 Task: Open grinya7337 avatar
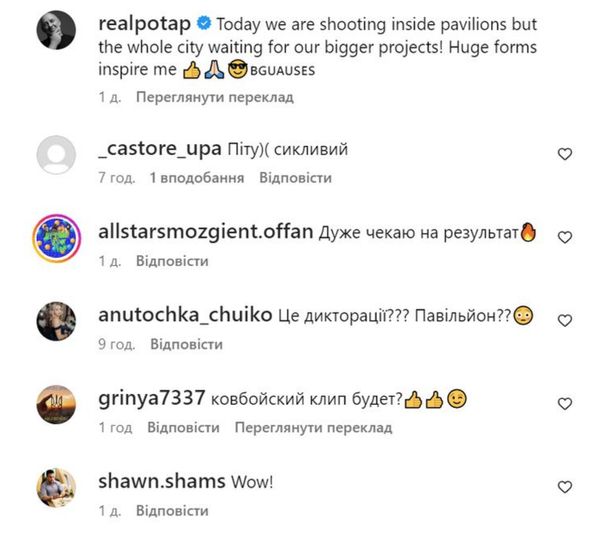(x=58, y=406)
